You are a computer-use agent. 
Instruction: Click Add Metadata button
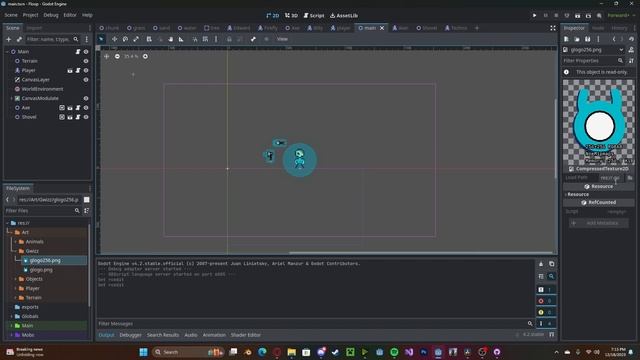(599, 223)
